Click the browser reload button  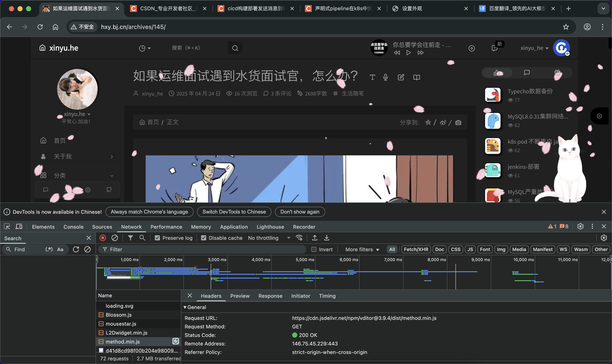click(x=40, y=27)
